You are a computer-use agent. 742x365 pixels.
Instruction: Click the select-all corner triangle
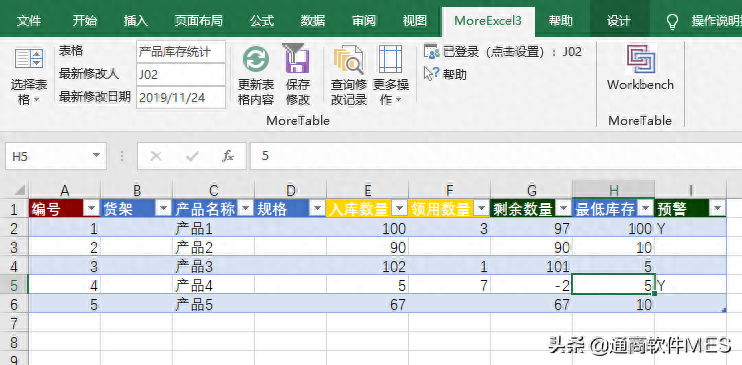20,190
